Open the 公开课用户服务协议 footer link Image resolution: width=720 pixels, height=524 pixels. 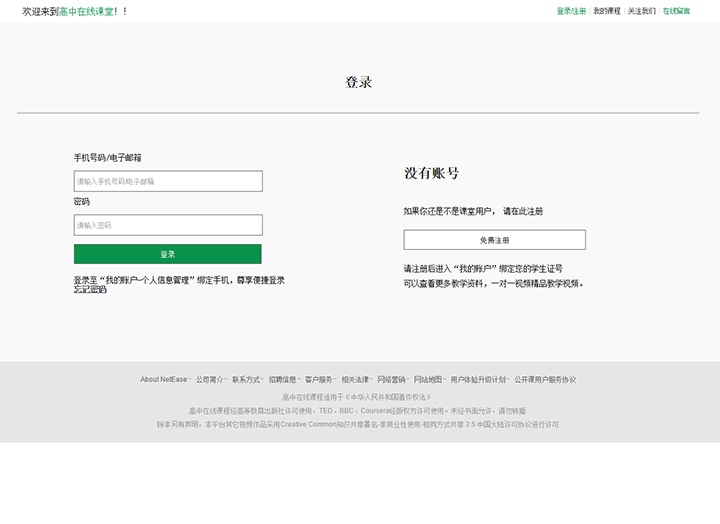545,379
